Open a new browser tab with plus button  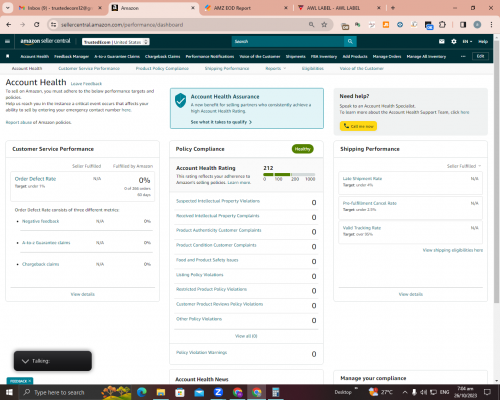click(x=393, y=8)
